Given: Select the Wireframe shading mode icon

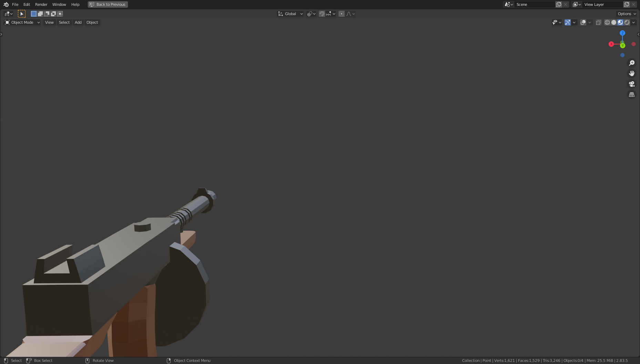Looking at the screenshot, I should coord(607,22).
